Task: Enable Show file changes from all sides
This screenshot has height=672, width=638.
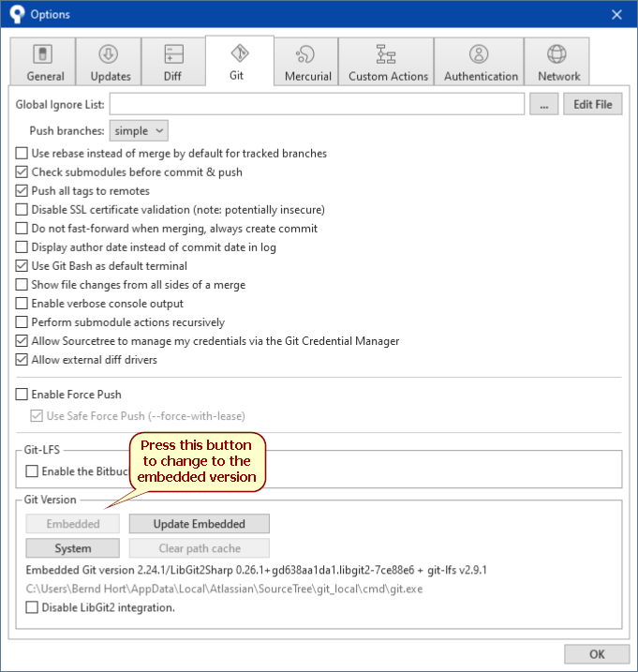Action: tap(22, 285)
